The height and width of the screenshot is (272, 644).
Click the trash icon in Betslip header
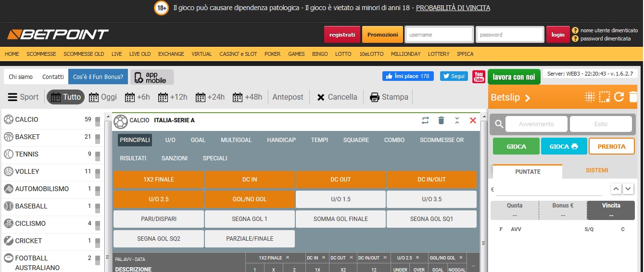(x=633, y=97)
